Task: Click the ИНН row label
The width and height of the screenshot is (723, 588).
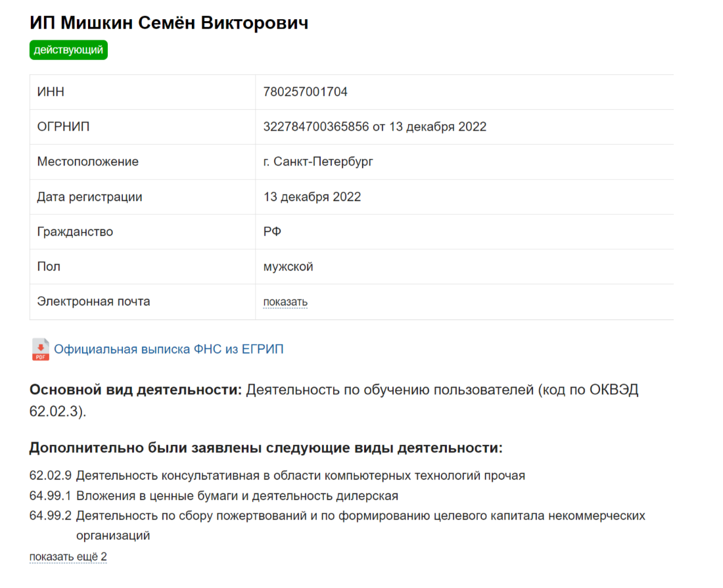Action: pos(51,92)
